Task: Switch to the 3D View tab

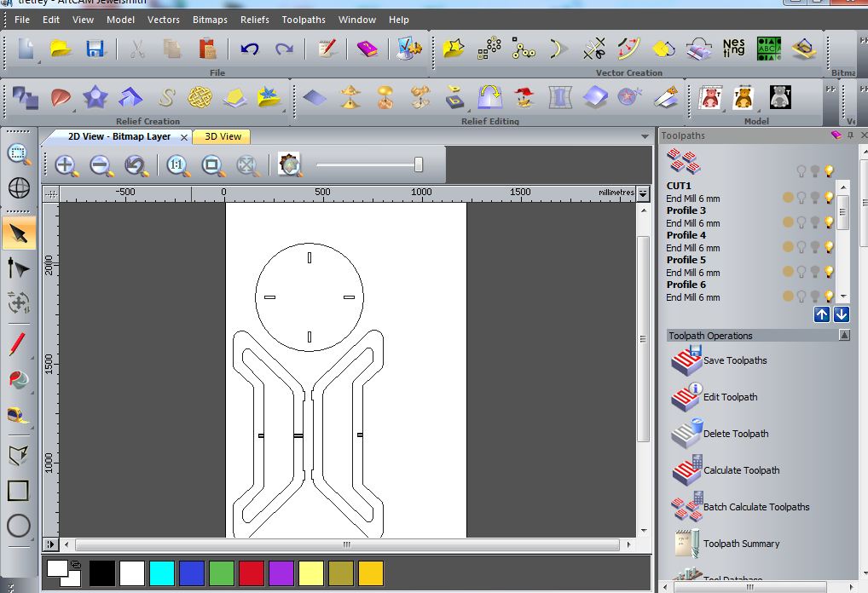Action: 222,136
